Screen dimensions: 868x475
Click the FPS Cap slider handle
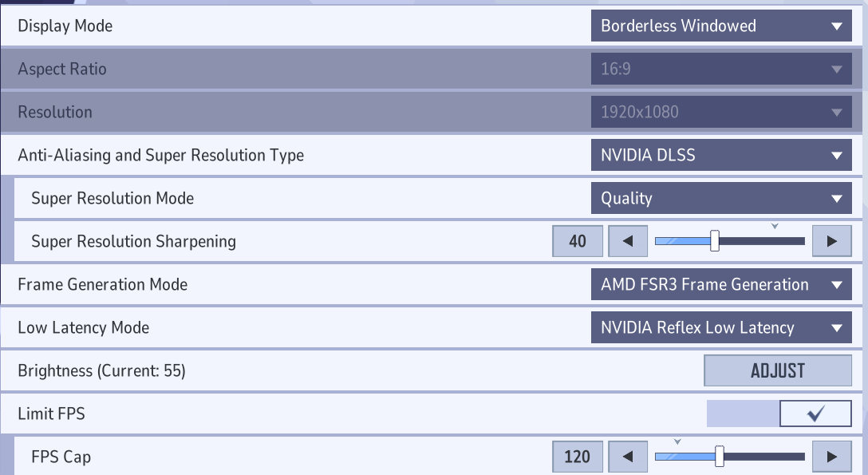pos(719,457)
